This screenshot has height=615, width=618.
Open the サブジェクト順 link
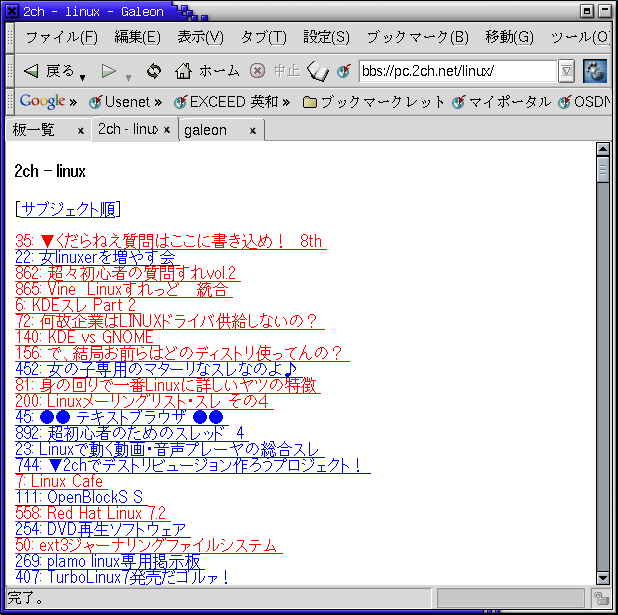pos(68,209)
